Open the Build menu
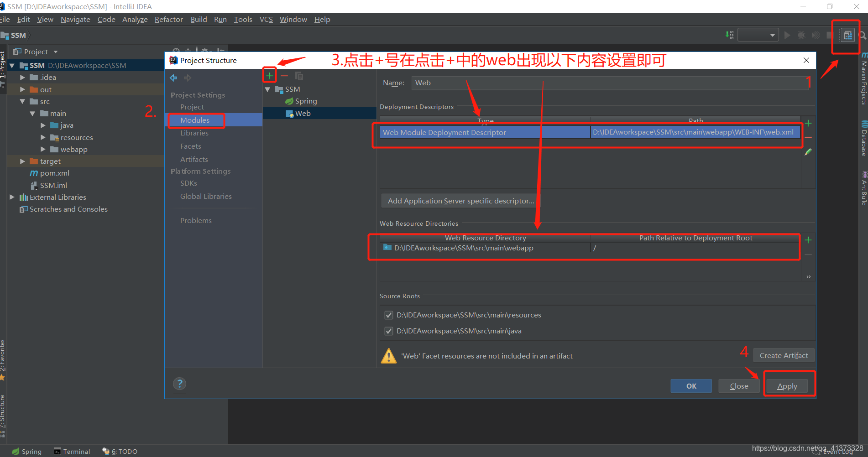Screen dimensions: 868x457 (x=199, y=20)
